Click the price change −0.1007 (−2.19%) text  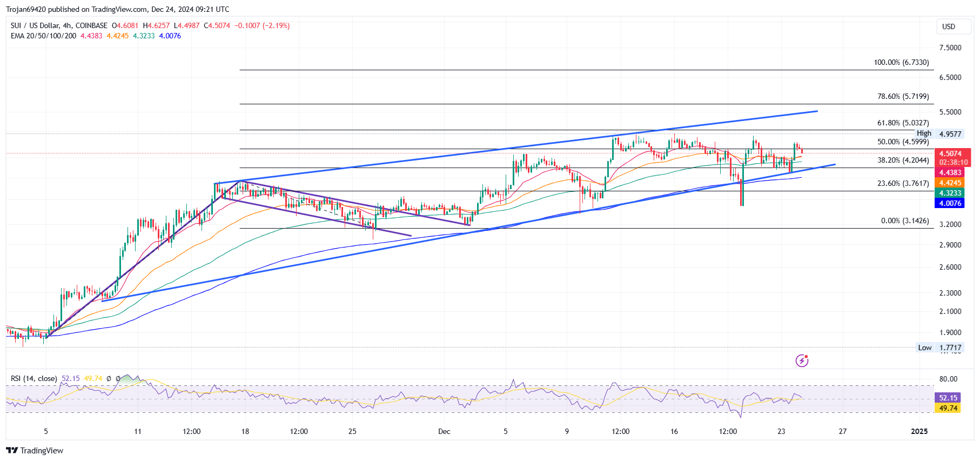coord(262,25)
